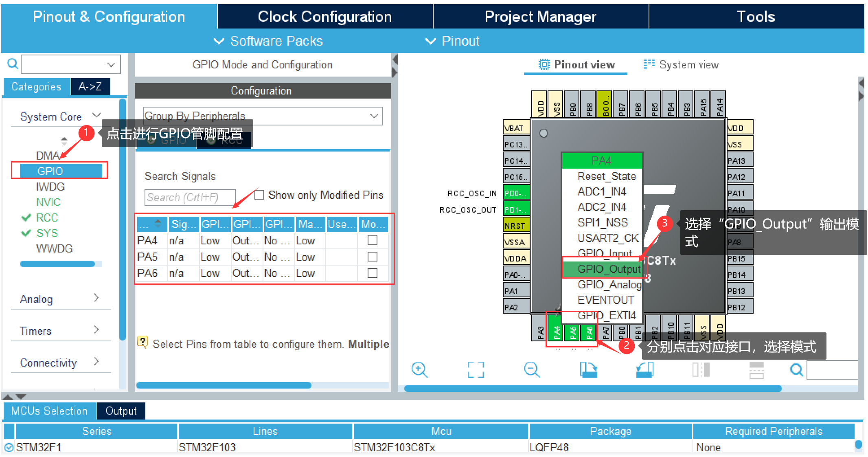Select GPIO from the System Core list
The image size is (868, 457).
tap(49, 171)
